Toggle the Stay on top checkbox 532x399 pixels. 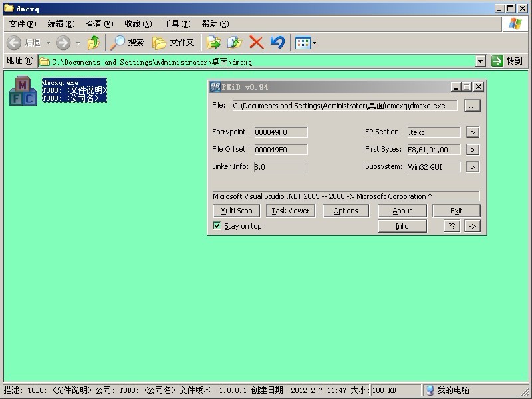[217, 225]
